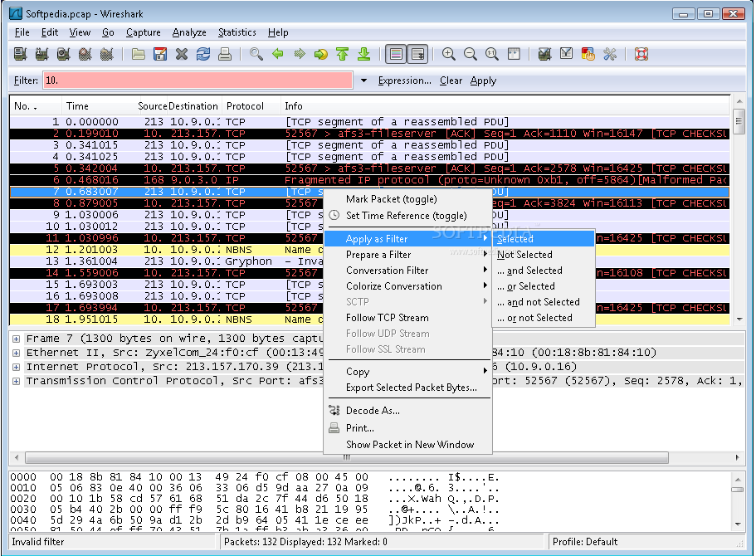
Task: Open the Statistics menu
Action: (x=237, y=32)
